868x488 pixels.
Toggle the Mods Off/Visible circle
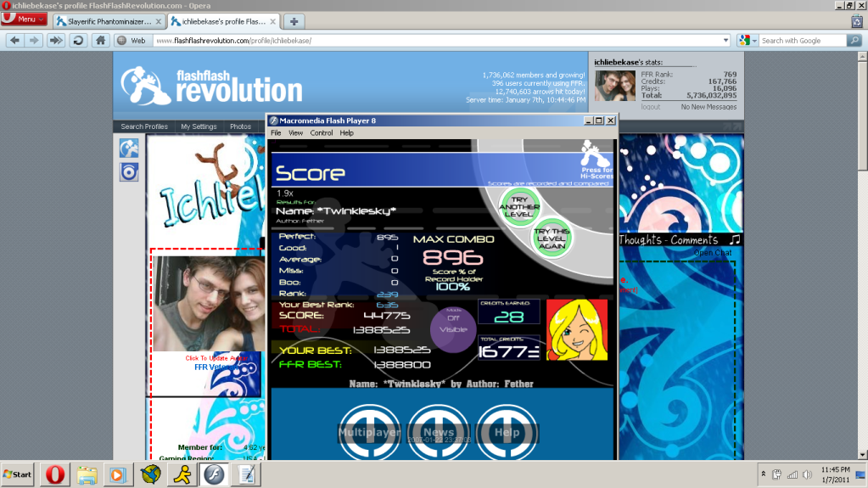pyautogui.click(x=454, y=328)
